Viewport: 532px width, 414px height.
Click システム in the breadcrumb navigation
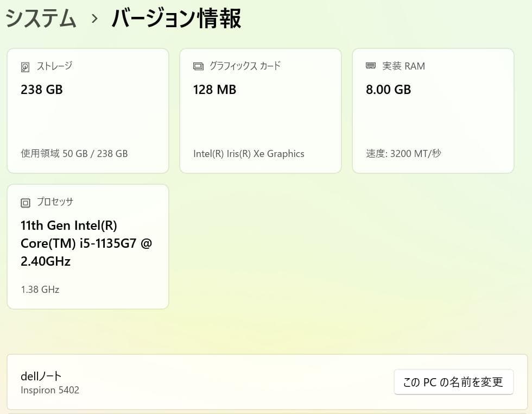click(40, 18)
